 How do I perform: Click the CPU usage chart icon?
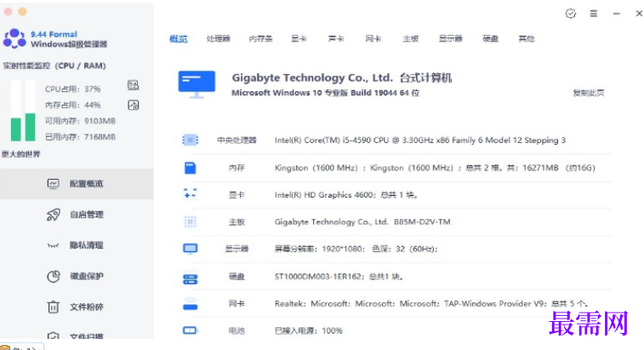pyautogui.click(x=133, y=85)
